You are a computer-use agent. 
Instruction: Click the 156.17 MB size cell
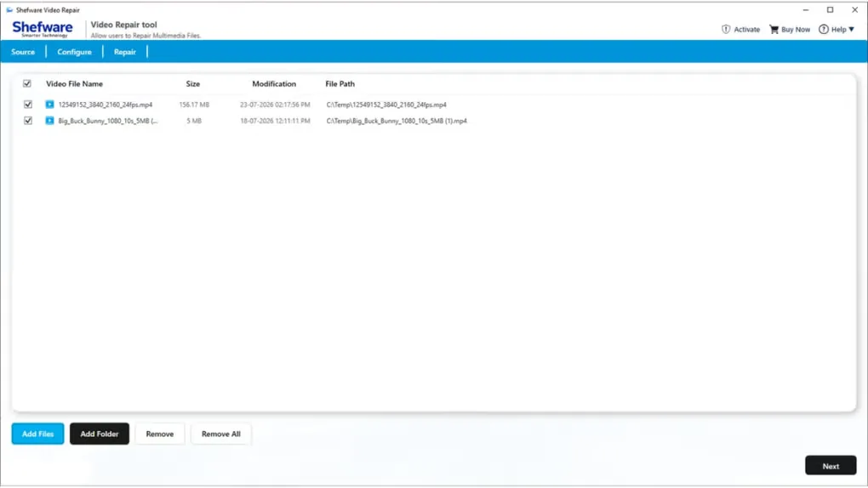tap(194, 105)
